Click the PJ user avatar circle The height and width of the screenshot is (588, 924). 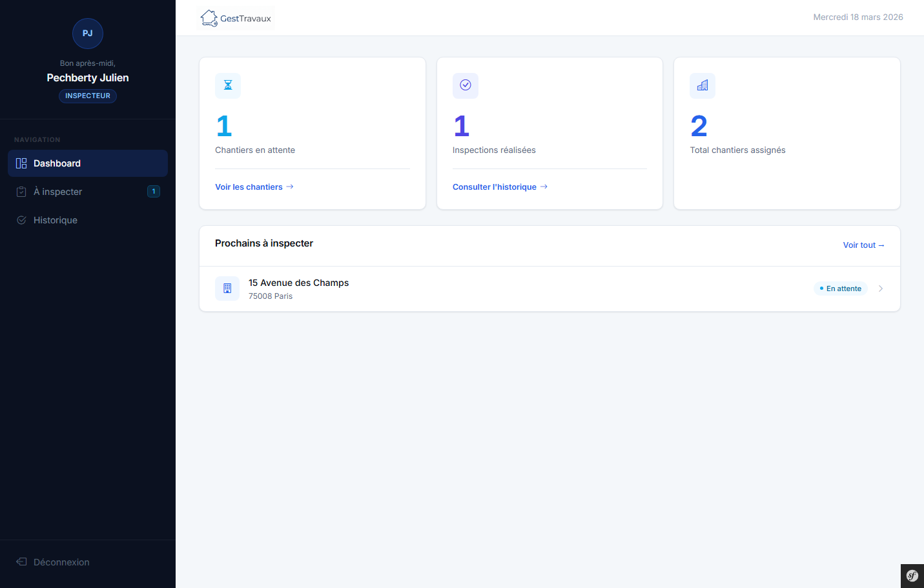[88, 34]
